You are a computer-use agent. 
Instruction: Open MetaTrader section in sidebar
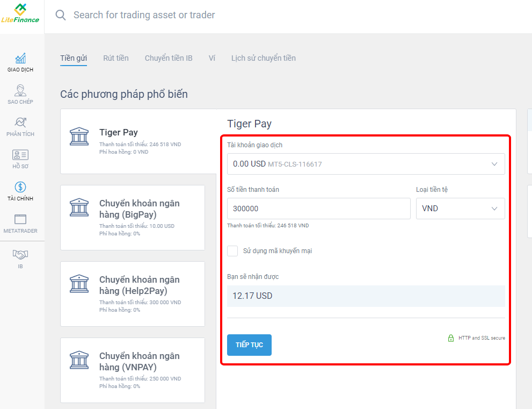(x=20, y=224)
